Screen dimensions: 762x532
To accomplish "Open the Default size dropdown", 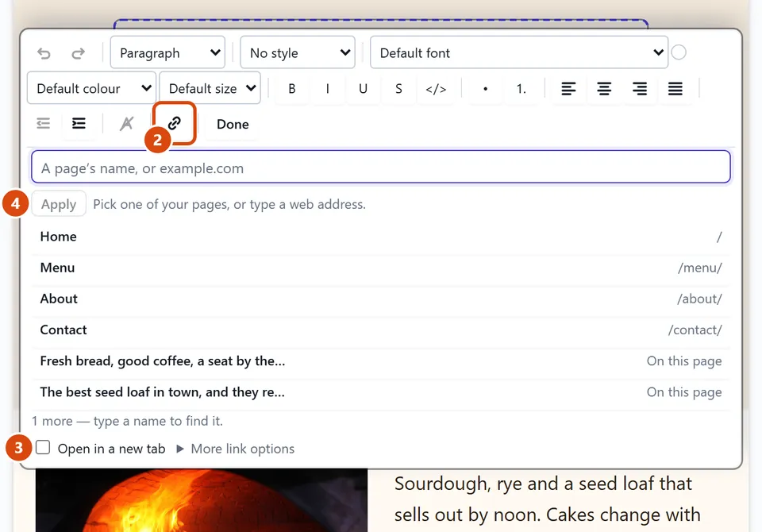I will pos(210,88).
